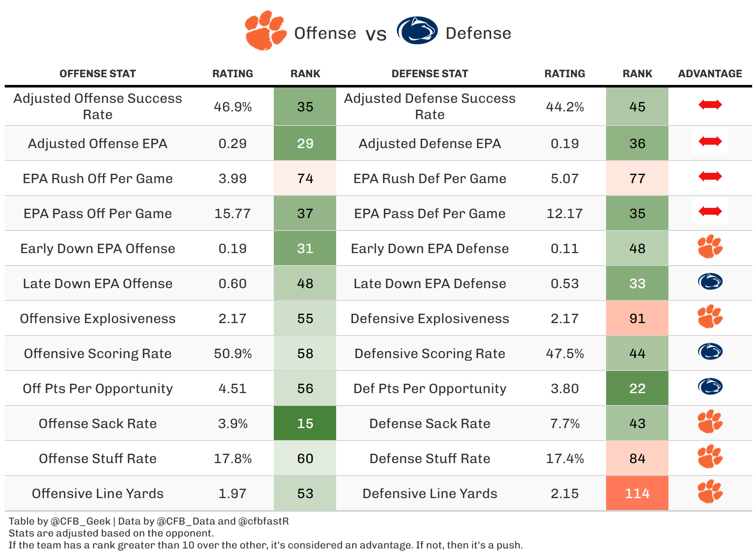Click the Clemson paw logo in the title

265,31
